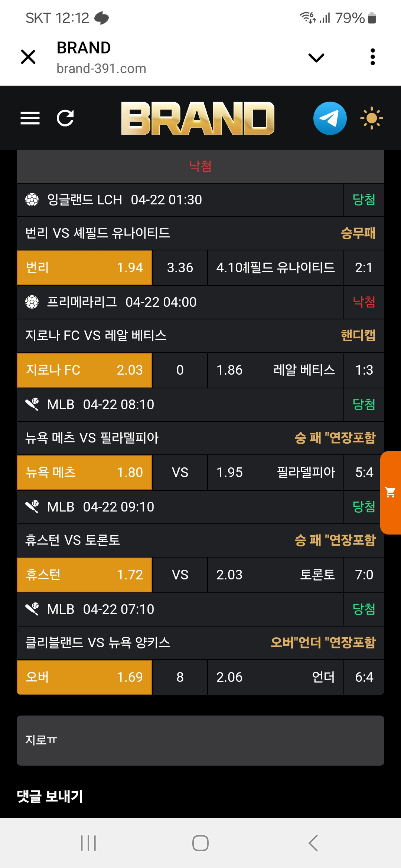Click the soccer ball icon beside 프리메라리그
The image size is (401, 868).
coord(32,302)
